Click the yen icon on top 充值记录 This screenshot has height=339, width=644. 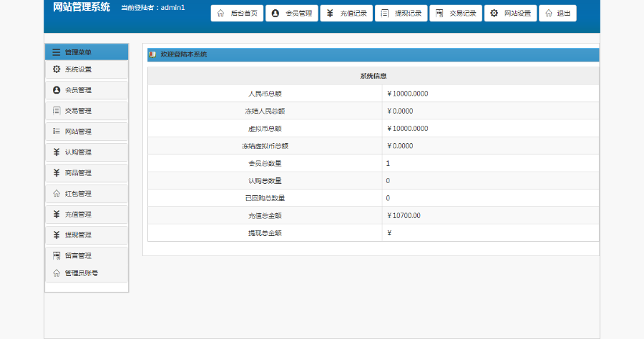coord(330,14)
